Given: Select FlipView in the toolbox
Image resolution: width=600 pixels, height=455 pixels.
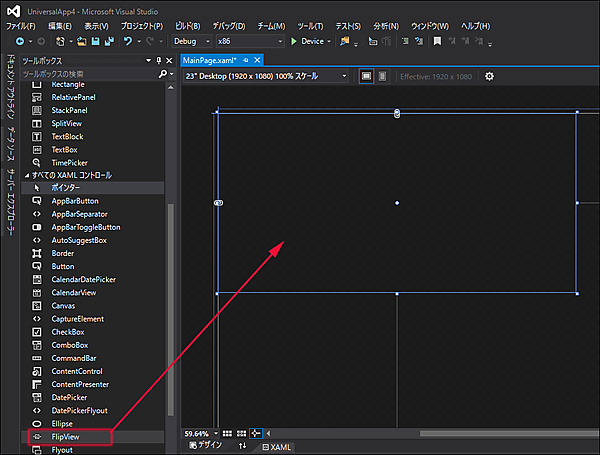Looking at the screenshot, I should pyautogui.click(x=66, y=437).
